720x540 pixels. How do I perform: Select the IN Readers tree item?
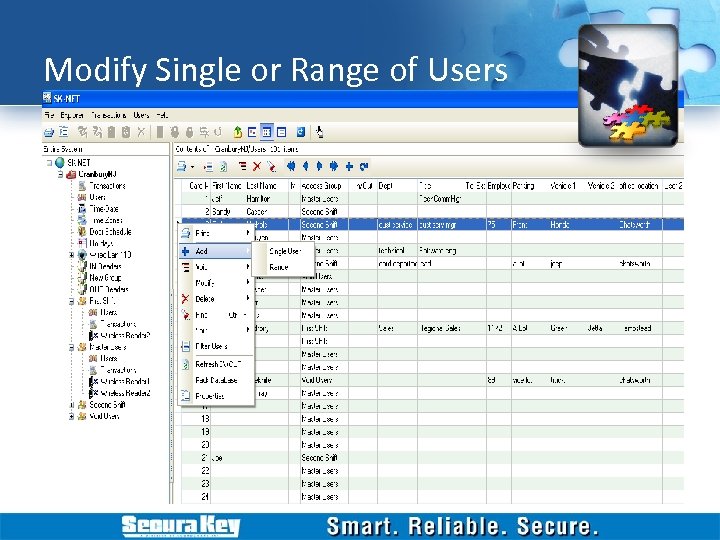point(105,266)
